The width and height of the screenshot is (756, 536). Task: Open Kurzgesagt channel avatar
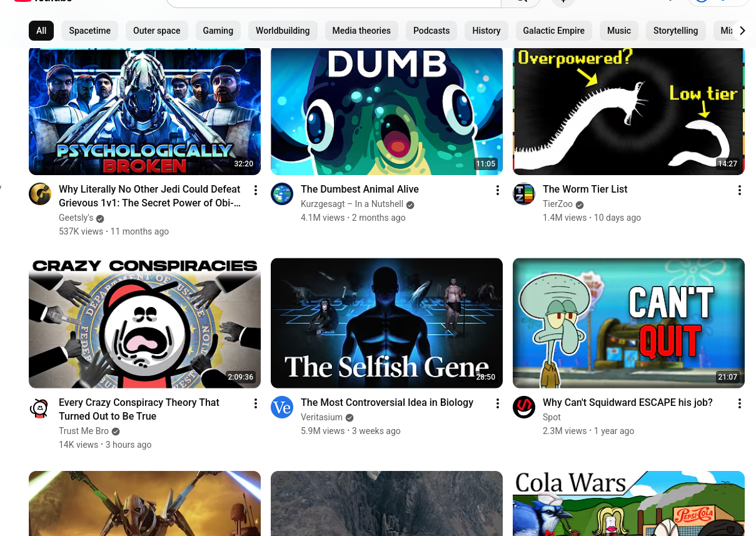pyautogui.click(x=282, y=194)
